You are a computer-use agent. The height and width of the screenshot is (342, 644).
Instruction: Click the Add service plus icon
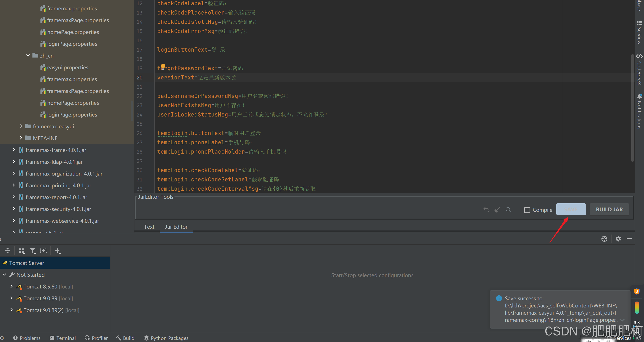(58, 251)
